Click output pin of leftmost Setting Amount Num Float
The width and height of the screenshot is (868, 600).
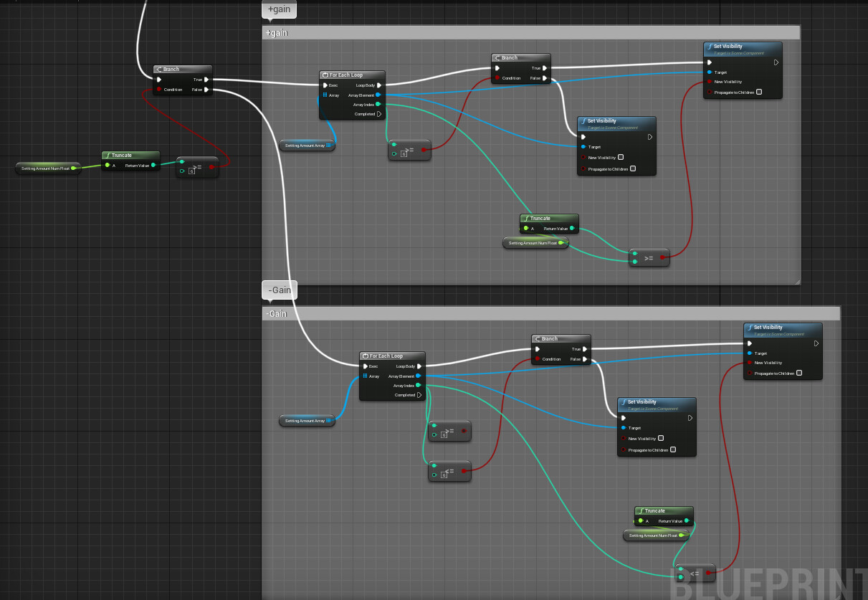(73, 168)
